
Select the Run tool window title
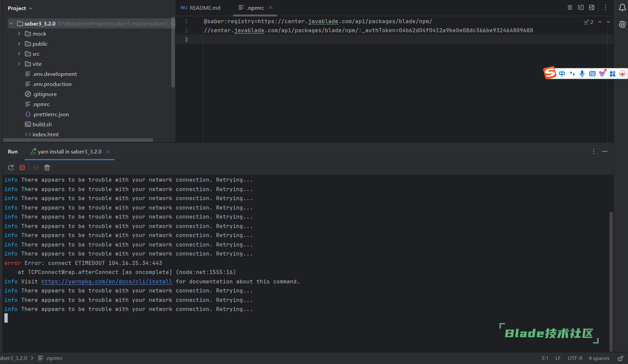click(x=13, y=152)
